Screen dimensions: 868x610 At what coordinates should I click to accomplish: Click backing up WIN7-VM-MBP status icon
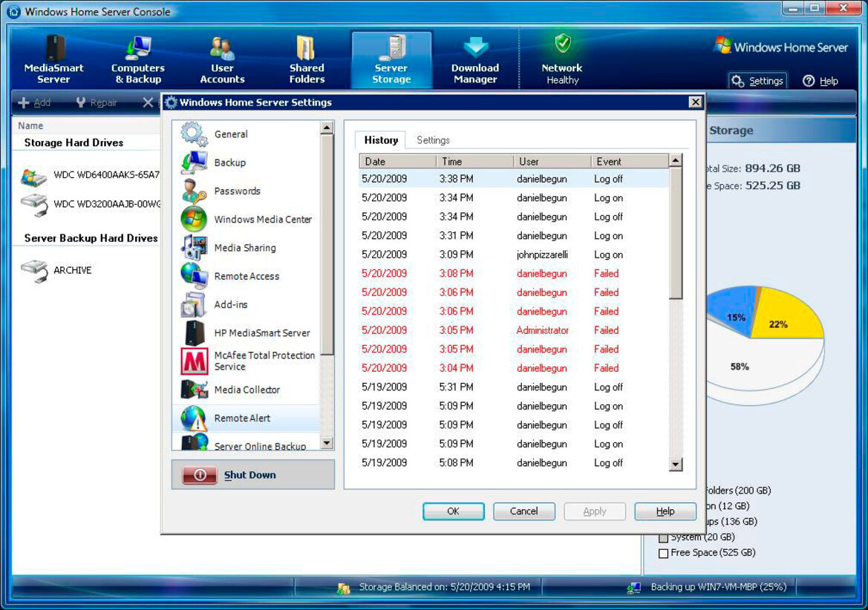pos(634,588)
